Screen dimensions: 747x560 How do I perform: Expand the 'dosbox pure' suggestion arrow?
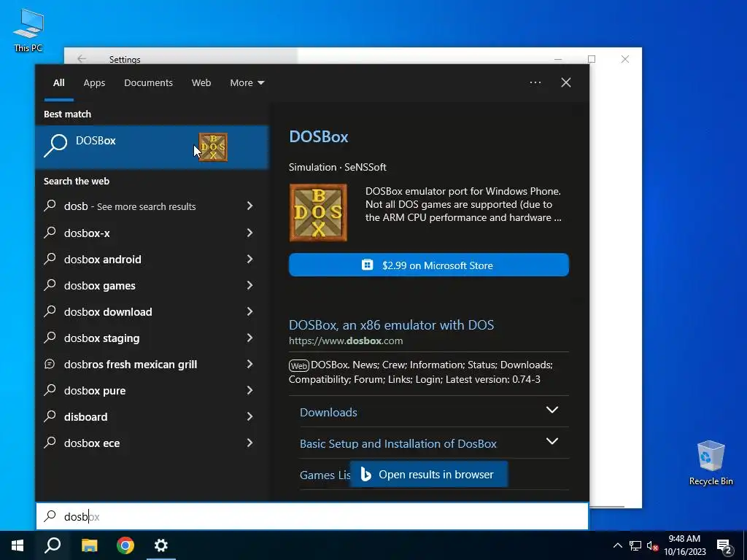click(249, 390)
